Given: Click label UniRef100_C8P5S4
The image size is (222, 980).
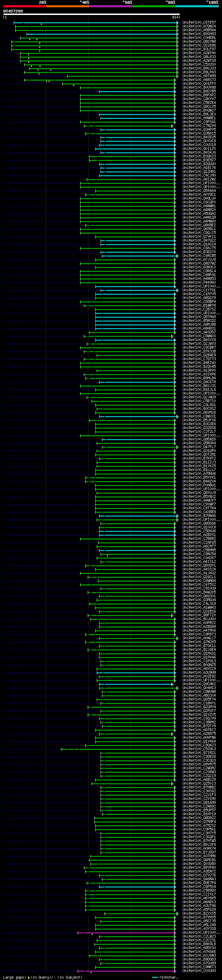Looking at the screenshot, I should 199,886.
